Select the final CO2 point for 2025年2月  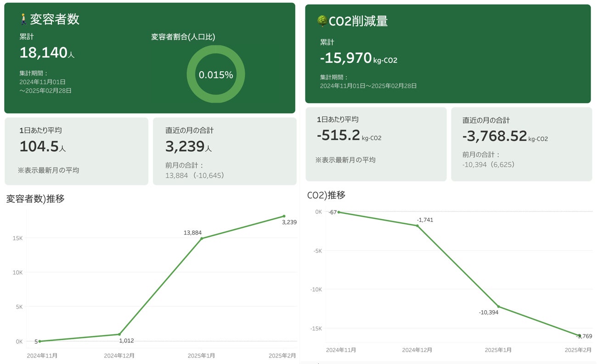coord(579,336)
